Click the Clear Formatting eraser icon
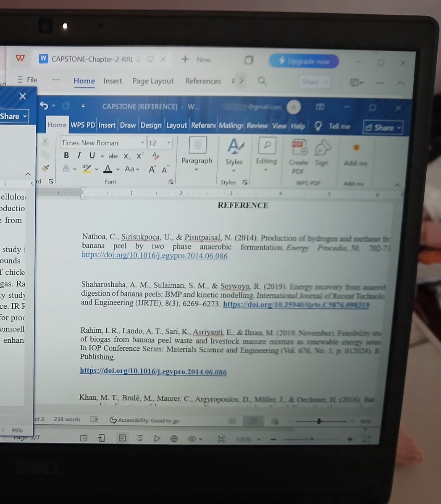 [156, 156]
